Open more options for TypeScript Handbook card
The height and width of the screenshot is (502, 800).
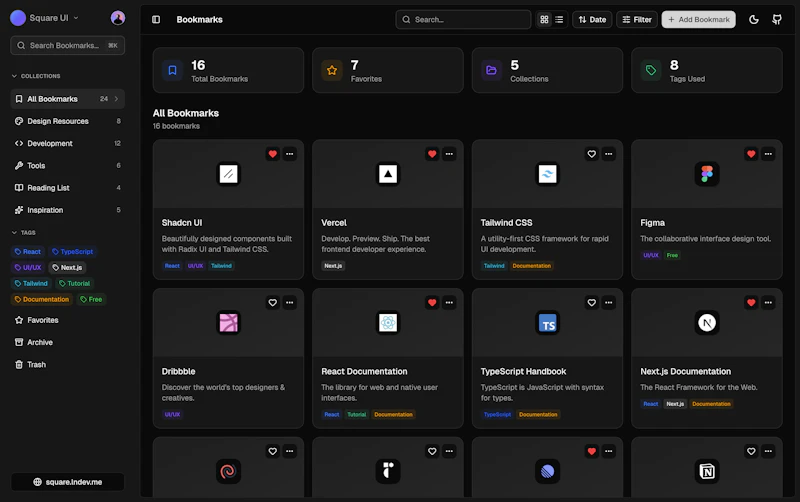[x=608, y=303]
